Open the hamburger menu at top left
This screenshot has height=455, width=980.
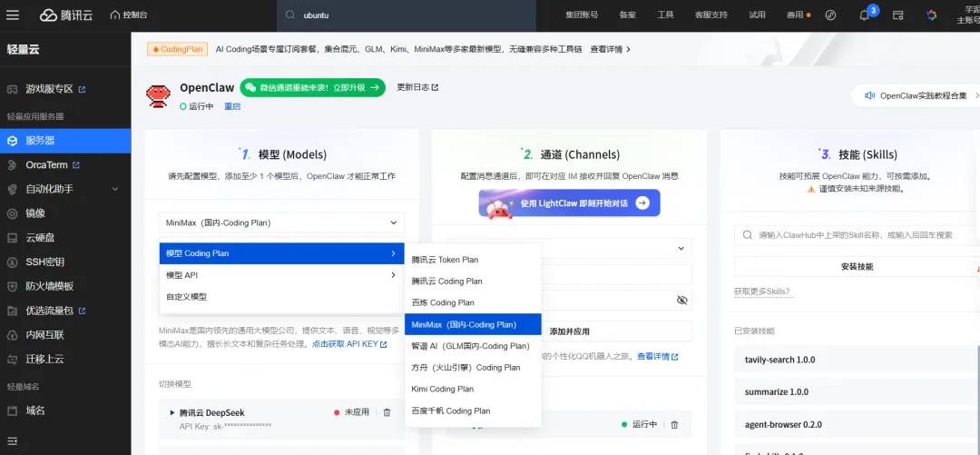13,15
